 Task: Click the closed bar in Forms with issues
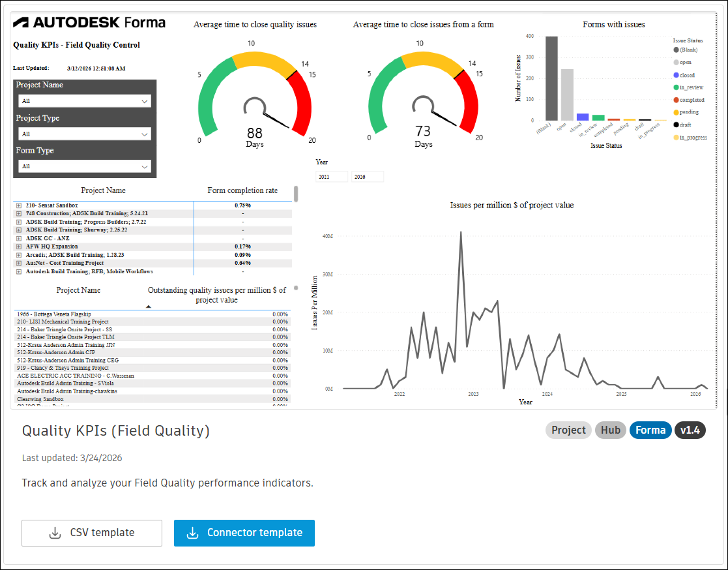tap(583, 117)
